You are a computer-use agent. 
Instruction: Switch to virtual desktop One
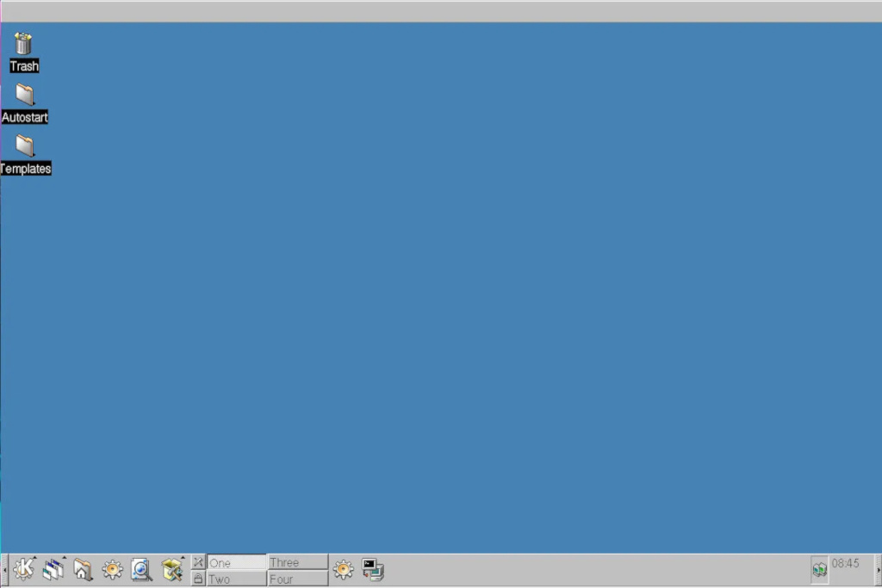pyautogui.click(x=237, y=562)
